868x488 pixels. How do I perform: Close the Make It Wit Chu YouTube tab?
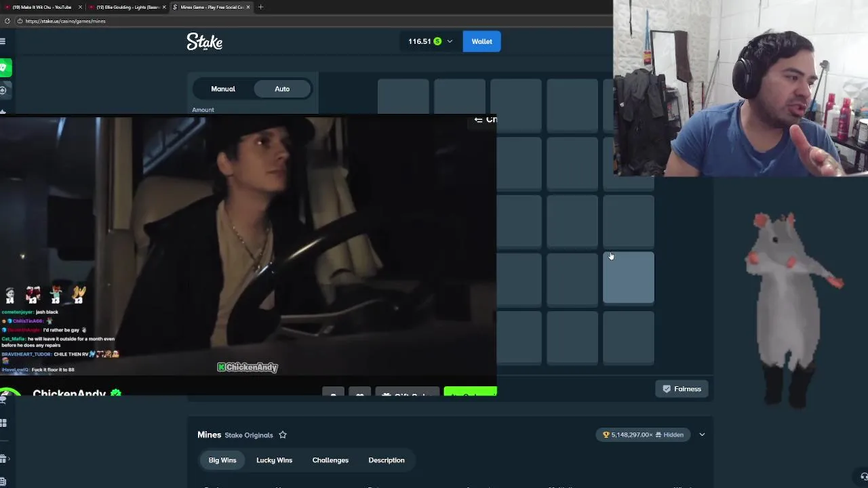pyautogui.click(x=80, y=7)
